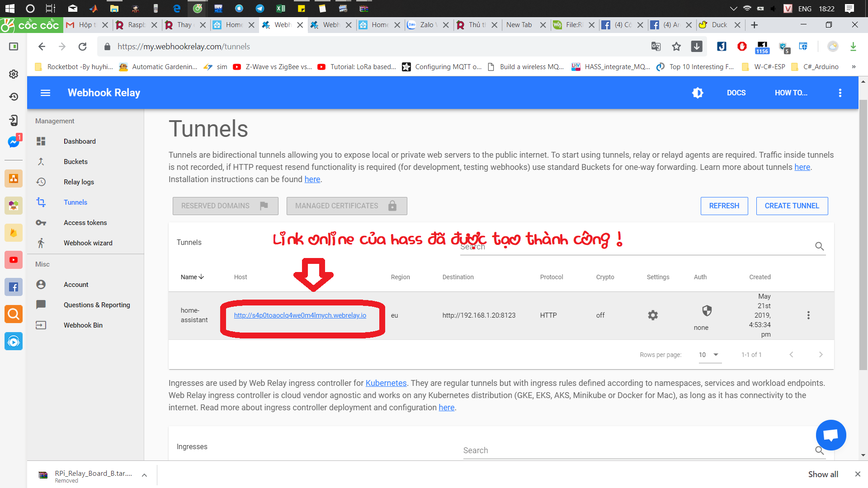Image resolution: width=868 pixels, height=488 pixels.
Task: Open the ingress controller 'here' link
Action: pyautogui.click(x=446, y=408)
